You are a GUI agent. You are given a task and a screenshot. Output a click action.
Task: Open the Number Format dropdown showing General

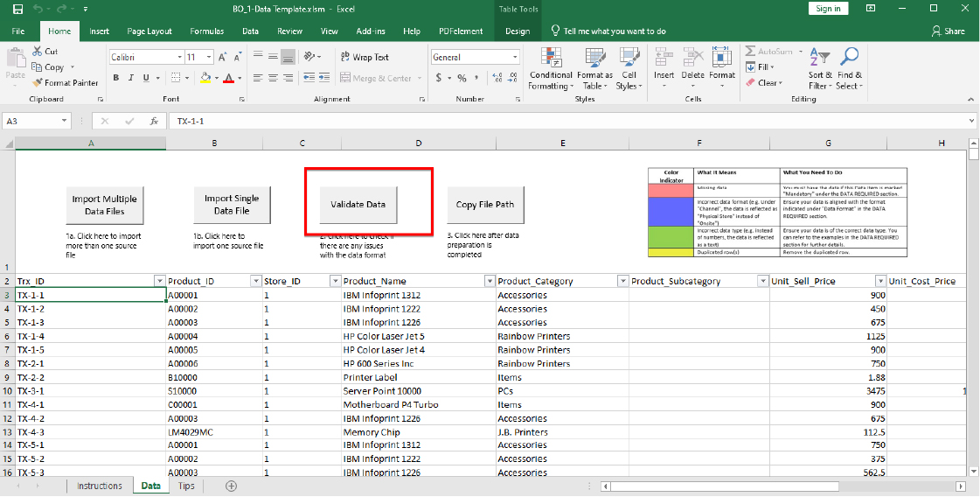[475, 55]
